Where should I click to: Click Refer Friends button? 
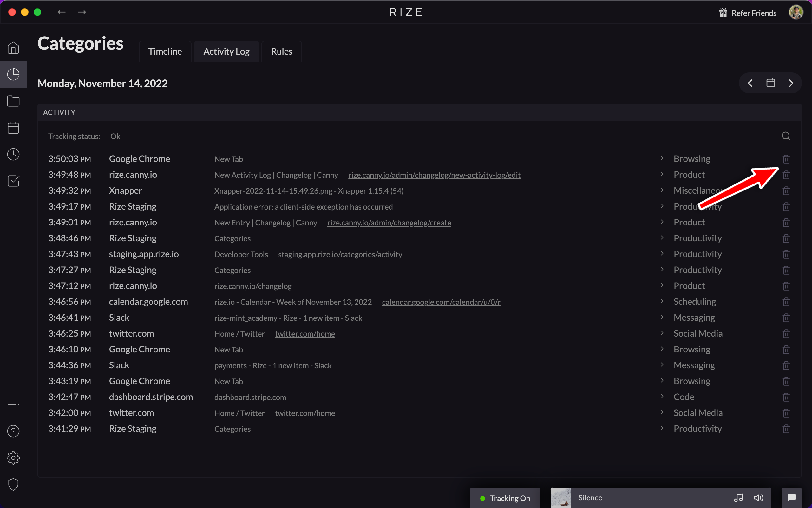pyautogui.click(x=748, y=13)
